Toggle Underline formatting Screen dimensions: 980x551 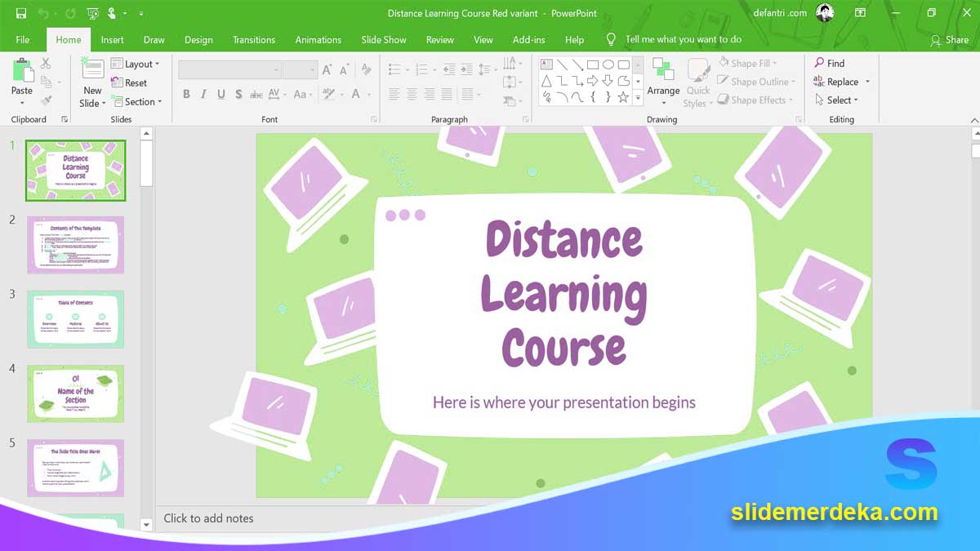[x=221, y=94]
